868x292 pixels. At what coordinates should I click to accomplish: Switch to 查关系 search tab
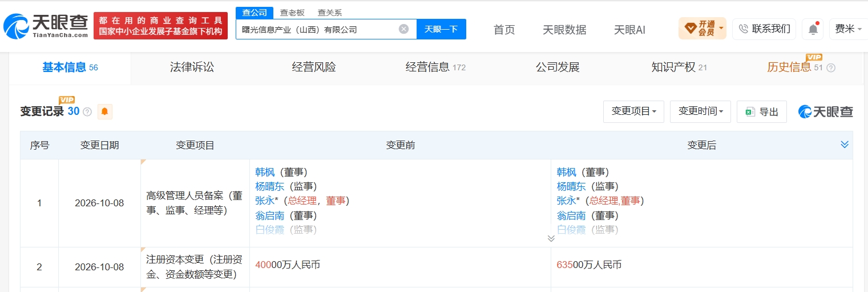tap(329, 13)
